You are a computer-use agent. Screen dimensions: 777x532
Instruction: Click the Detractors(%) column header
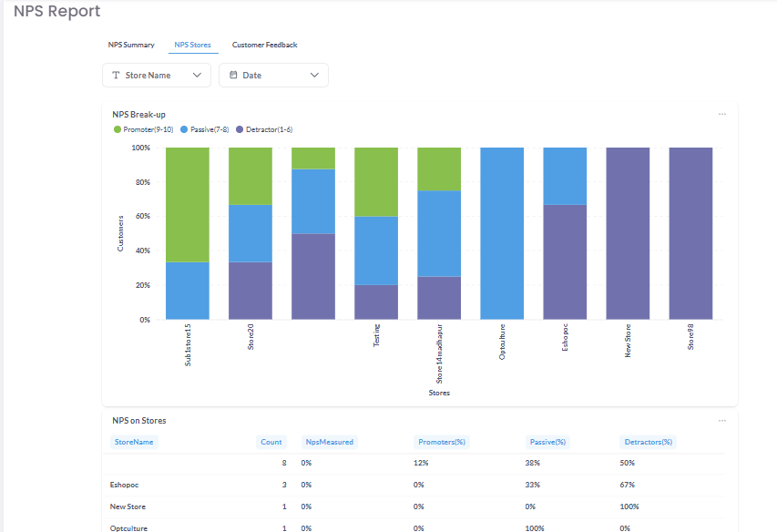pyautogui.click(x=649, y=442)
